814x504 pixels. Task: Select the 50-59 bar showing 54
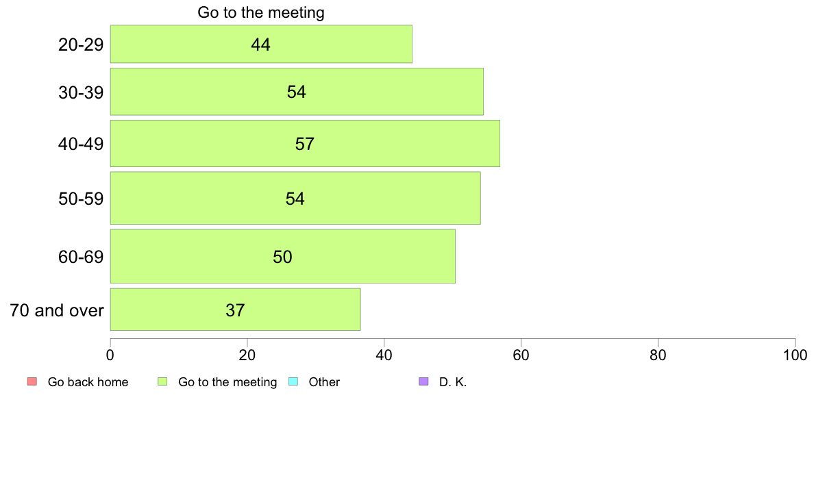click(295, 199)
